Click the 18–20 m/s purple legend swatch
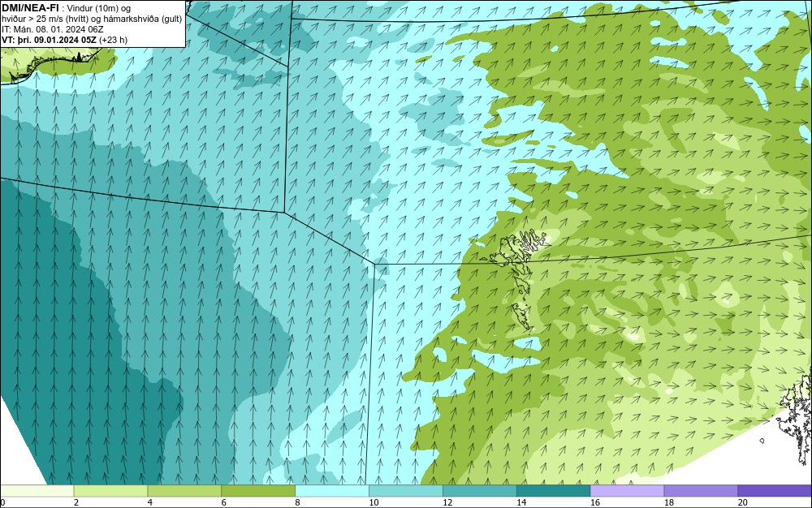This screenshot has height=508, width=812. coord(702,490)
